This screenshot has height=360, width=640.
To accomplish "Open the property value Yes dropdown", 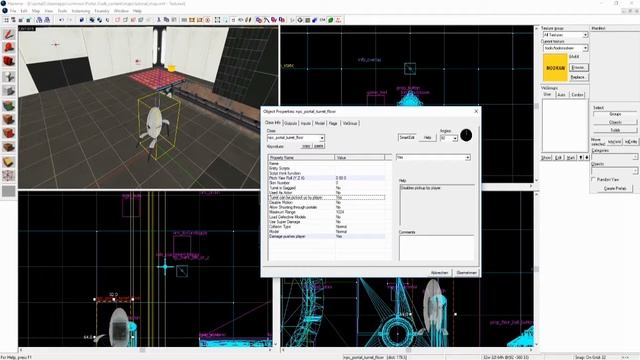I will pos(468,157).
